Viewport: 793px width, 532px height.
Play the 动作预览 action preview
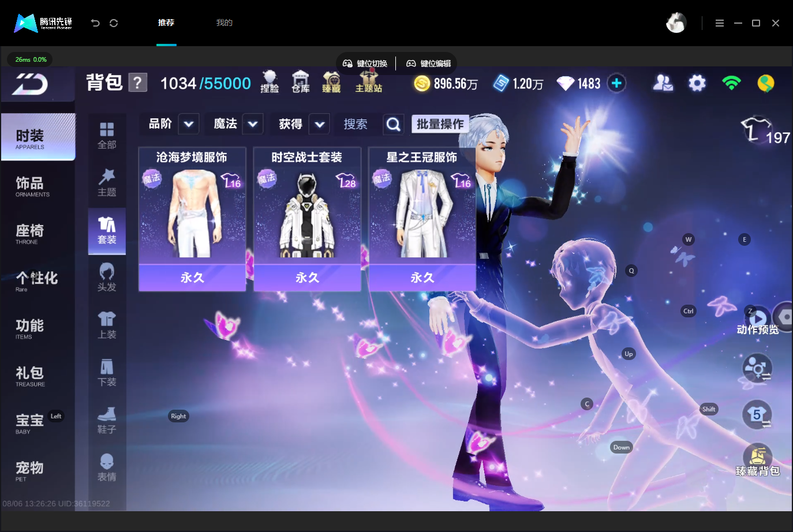758,321
